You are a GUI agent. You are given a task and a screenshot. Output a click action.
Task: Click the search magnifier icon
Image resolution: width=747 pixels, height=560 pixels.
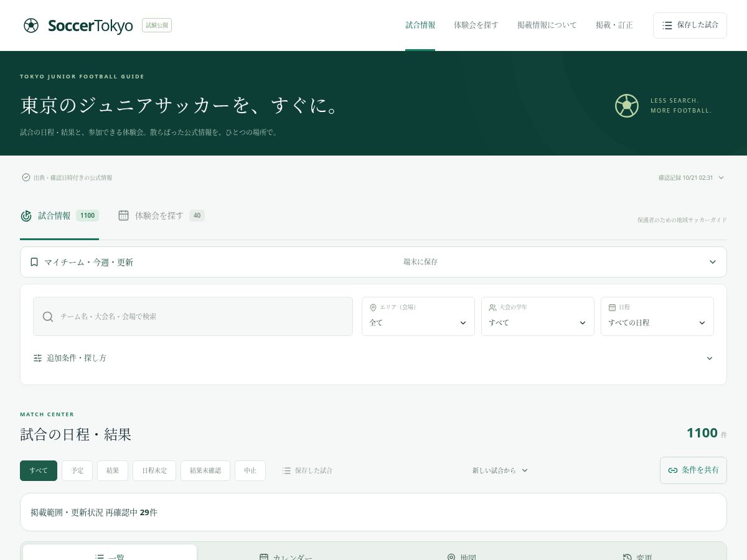click(48, 317)
